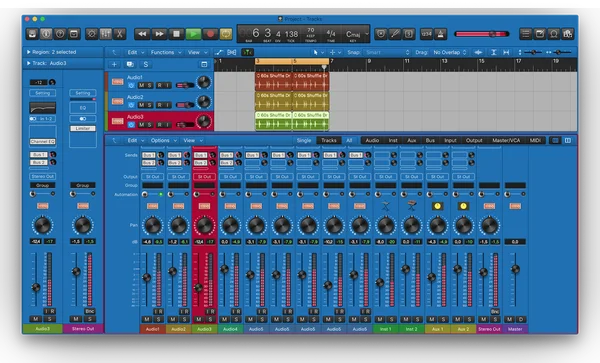This screenshot has height=363, width=600.
Task: Open the Loop Browser icon
Action: pyautogui.click(x=553, y=34)
